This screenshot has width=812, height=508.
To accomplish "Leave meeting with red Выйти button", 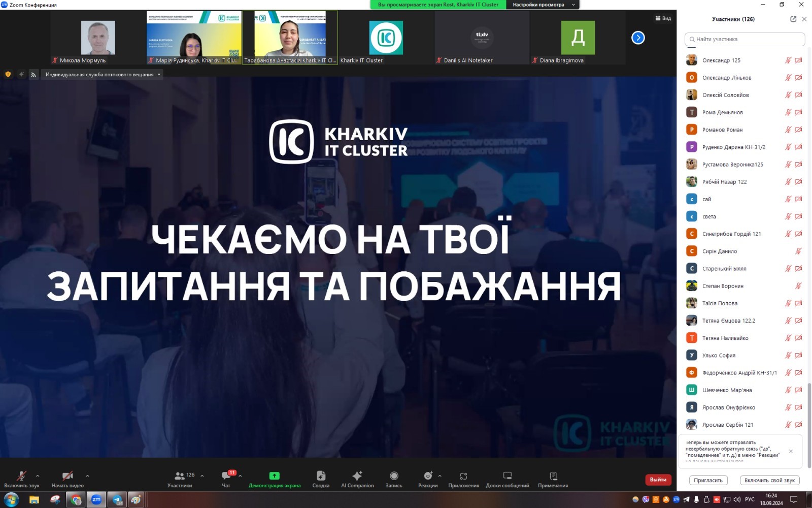I will pos(658,480).
